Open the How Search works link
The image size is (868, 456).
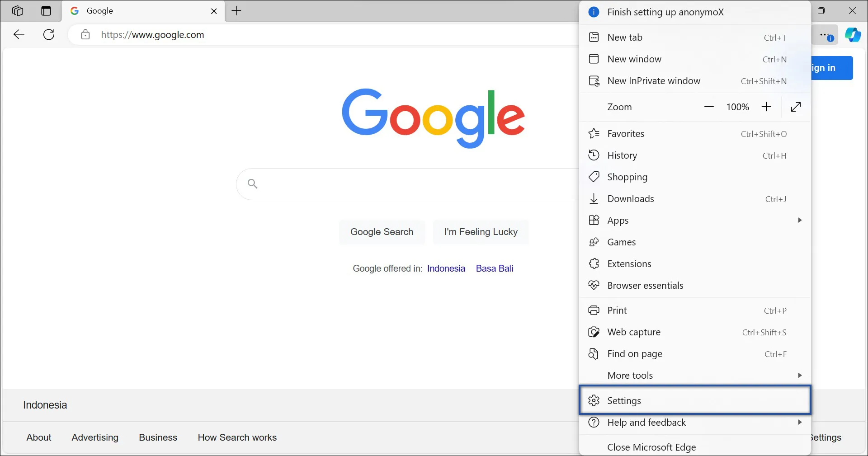[237, 437]
